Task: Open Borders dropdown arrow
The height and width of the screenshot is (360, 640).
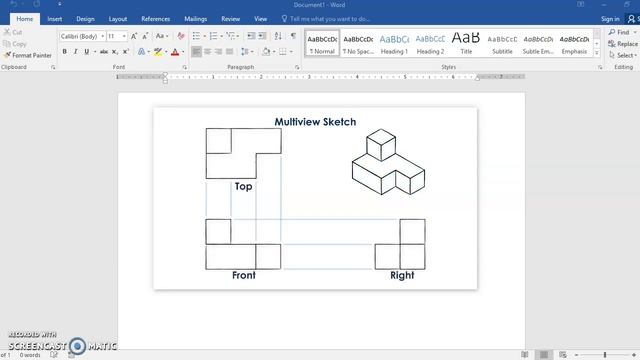Action: coord(291,52)
